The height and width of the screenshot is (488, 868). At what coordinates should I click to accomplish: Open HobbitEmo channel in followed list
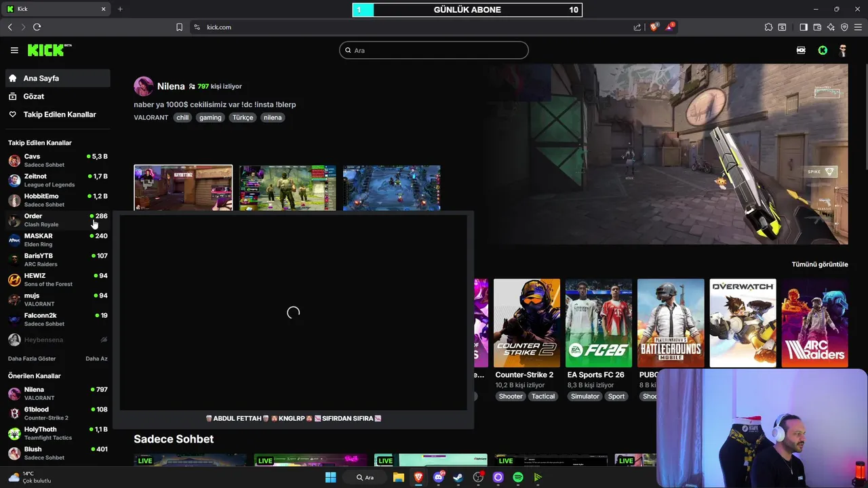pyautogui.click(x=58, y=200)
